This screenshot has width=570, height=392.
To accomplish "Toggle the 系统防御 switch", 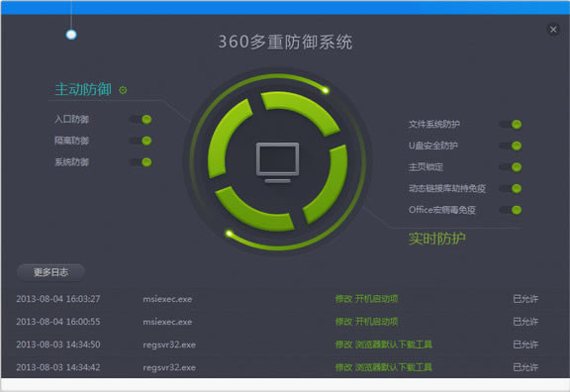I will click(142, 162).
